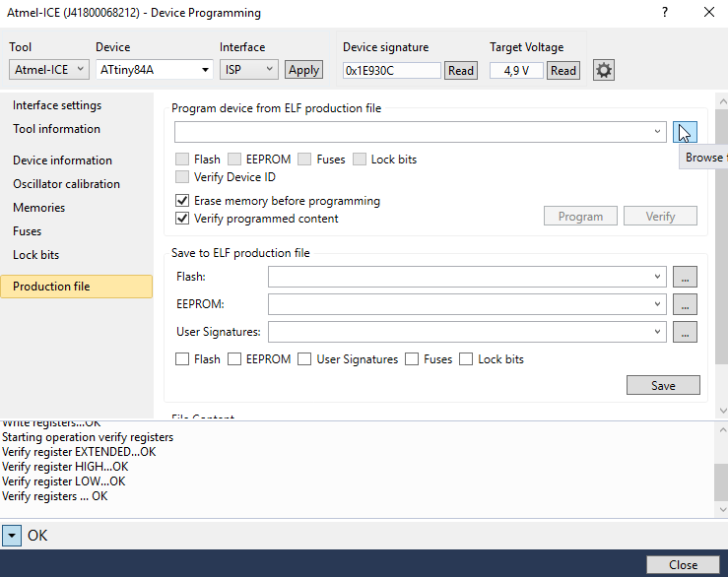The height and width of the screenshot is (577, 728).
Task: Open Interface settings page
Action: pyautogui.click(x=57, y=105)
